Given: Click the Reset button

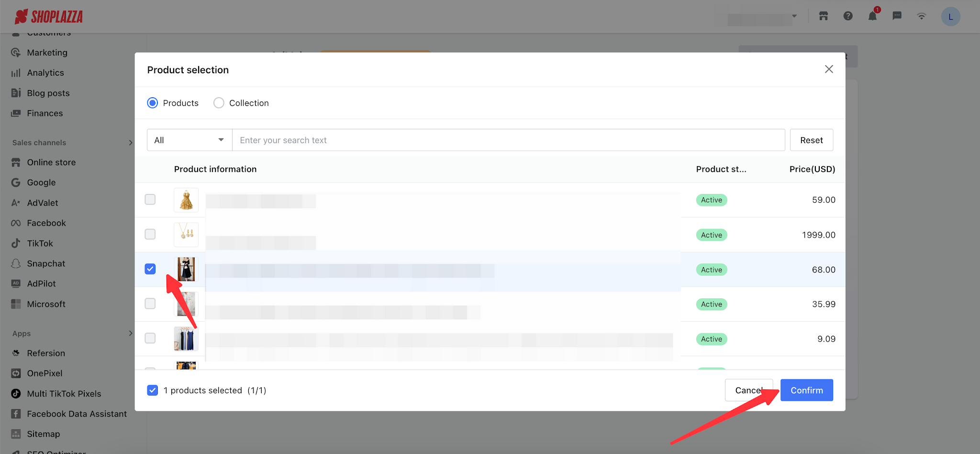Looking at the screenshot, I should pyautogui.click(x=811, y=140).
